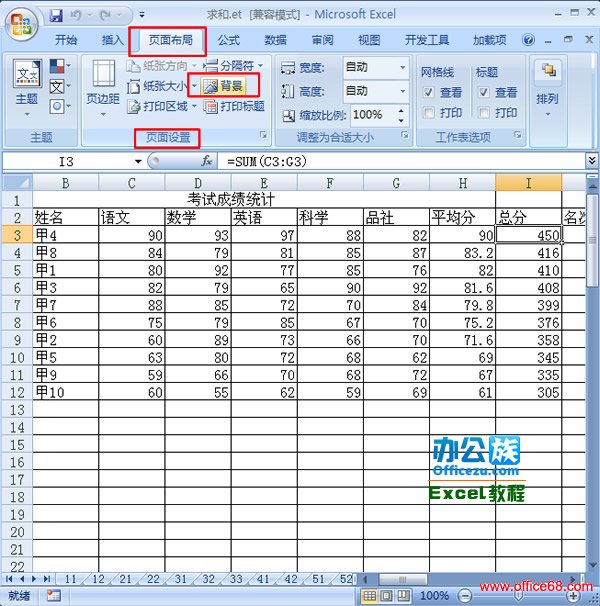600x606 pixels.
Task: Open Sheet Options dialog launcher
Action: 518,134
